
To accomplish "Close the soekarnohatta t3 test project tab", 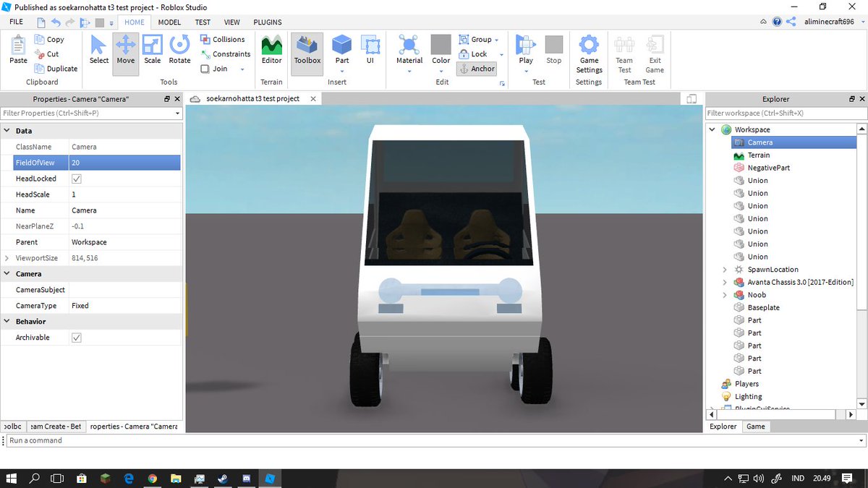I will tap(314, 98).
